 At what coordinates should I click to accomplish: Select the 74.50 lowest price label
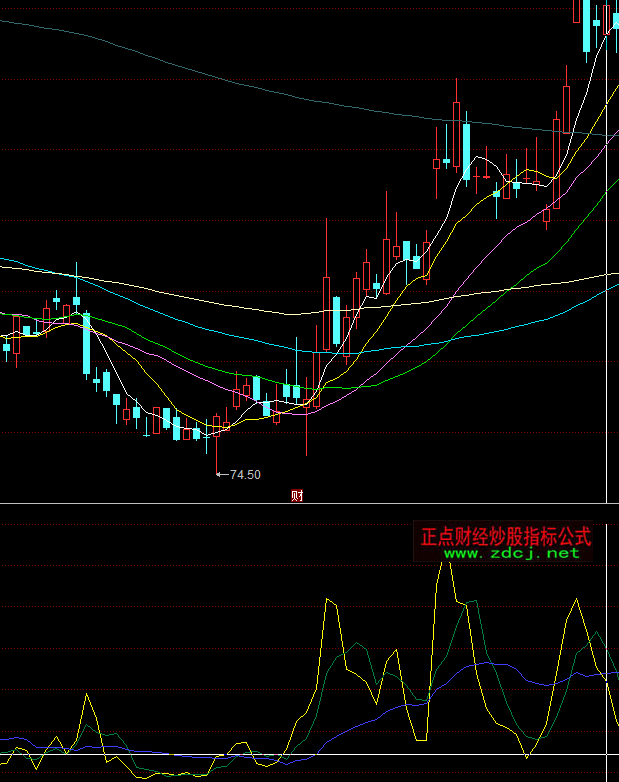tap(245, 474)
